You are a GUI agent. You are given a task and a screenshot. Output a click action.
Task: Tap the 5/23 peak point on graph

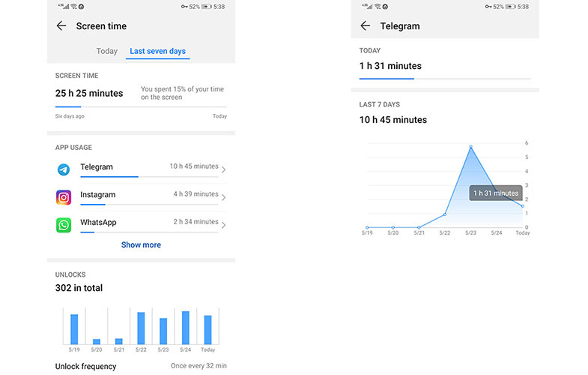(470, 147)
